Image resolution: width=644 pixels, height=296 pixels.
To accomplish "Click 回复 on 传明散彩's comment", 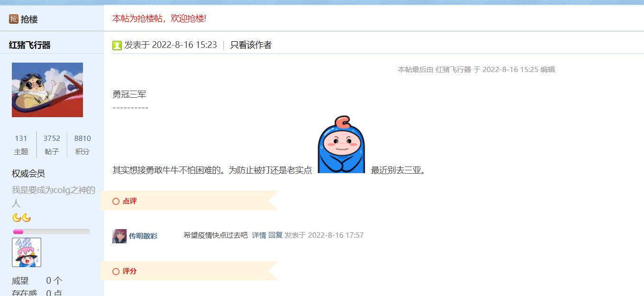I will (276, 235).
